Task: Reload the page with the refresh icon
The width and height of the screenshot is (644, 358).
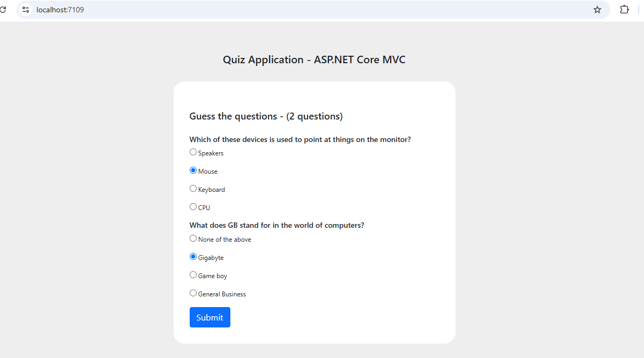Action: pyautogui.click(x=3, y=10)
